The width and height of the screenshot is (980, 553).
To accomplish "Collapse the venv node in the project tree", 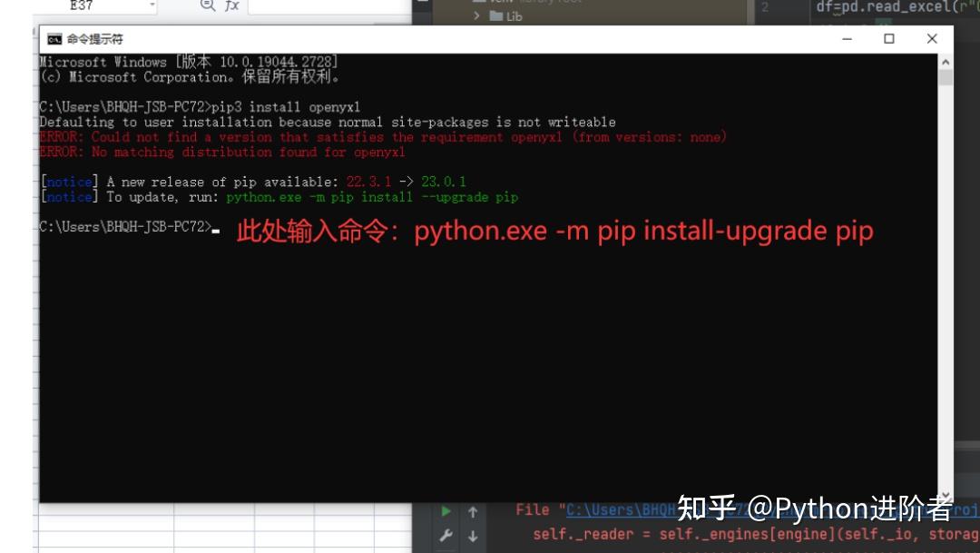I will (465, 2).
